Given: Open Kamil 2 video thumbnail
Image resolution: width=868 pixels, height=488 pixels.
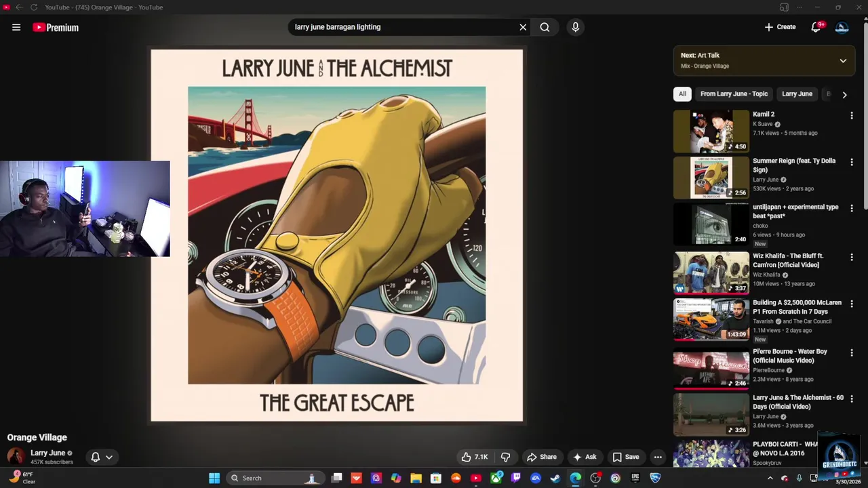Looking at the screenshot, I should (711, 131).
